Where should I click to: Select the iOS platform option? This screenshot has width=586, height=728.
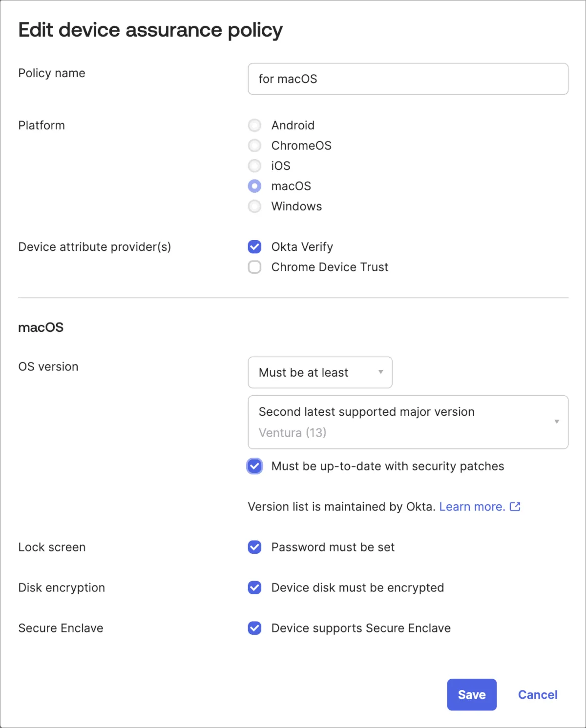254,166
